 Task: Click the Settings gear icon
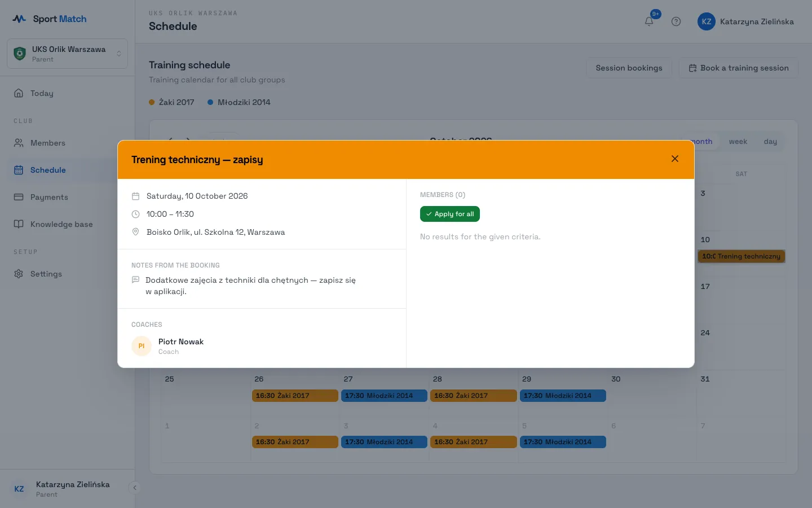[19, 274]
